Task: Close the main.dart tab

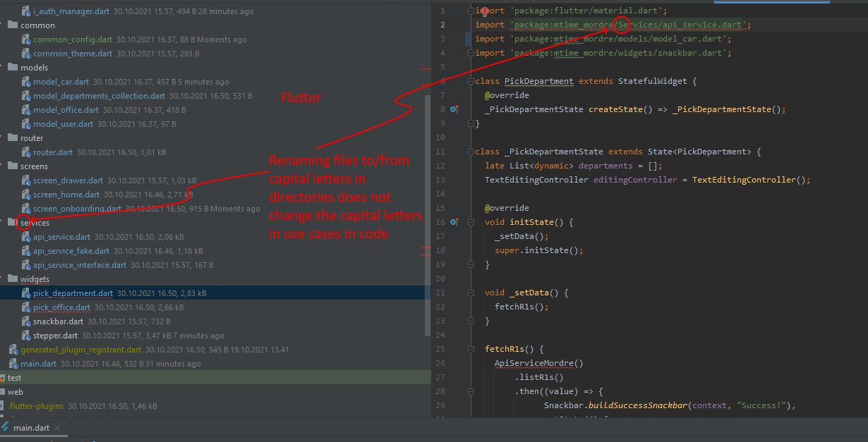Action: [x=56, y=427]
